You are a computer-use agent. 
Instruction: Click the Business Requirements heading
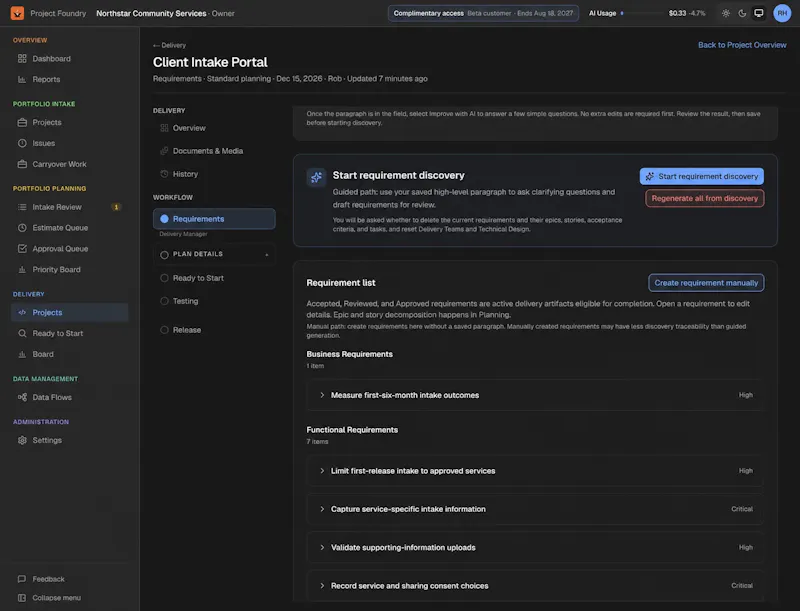pos(349,354)
